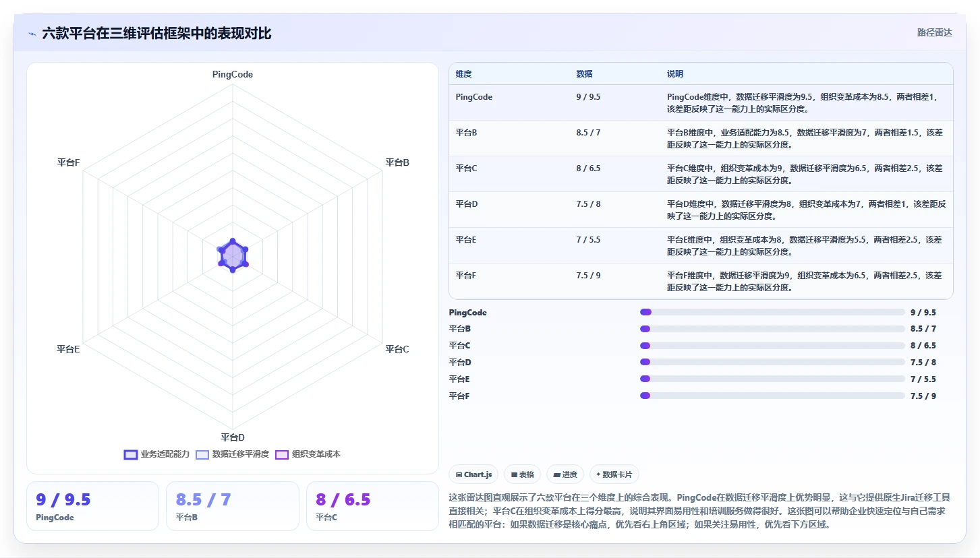Click the 平台B progress bar
This screenshot has height=558, width=980.
pos(772,329)
